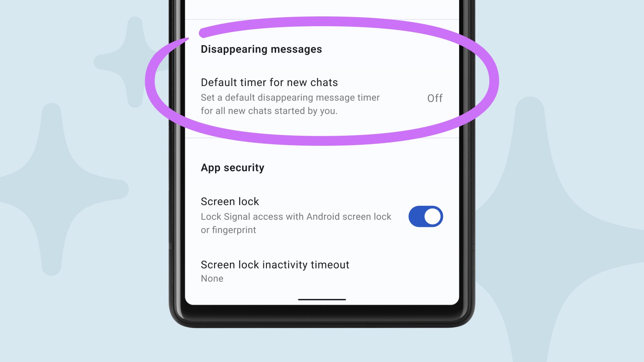Tap the Disappearing messages section header
This screenshot has width=644, height=362.
(x=261, y=49)
